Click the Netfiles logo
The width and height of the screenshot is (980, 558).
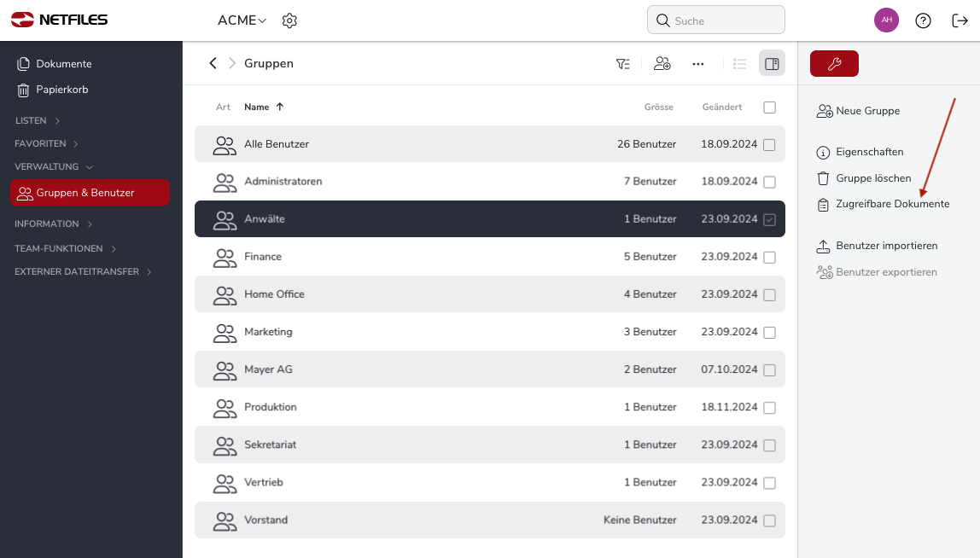(x=60, y=20)
